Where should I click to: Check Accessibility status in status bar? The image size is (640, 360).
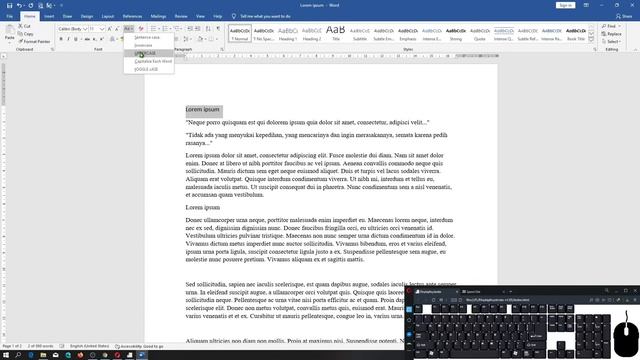pyautogui.click(x=139, y=346)
